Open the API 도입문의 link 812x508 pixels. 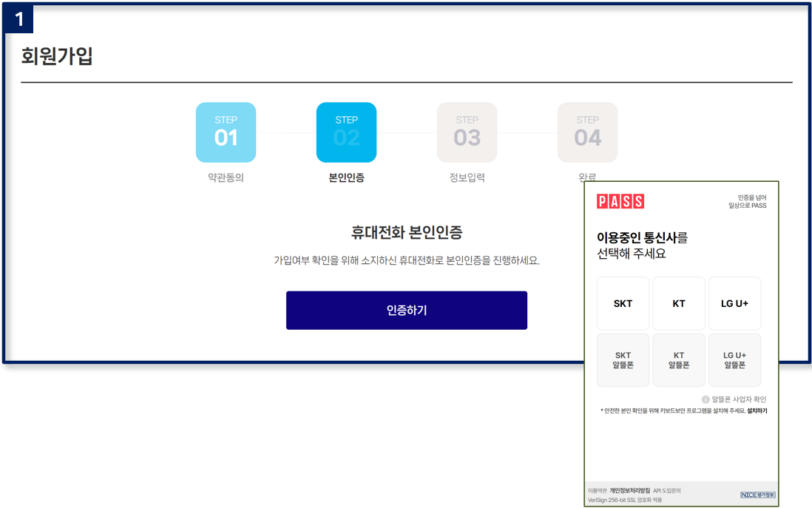(x=666, y=490)
